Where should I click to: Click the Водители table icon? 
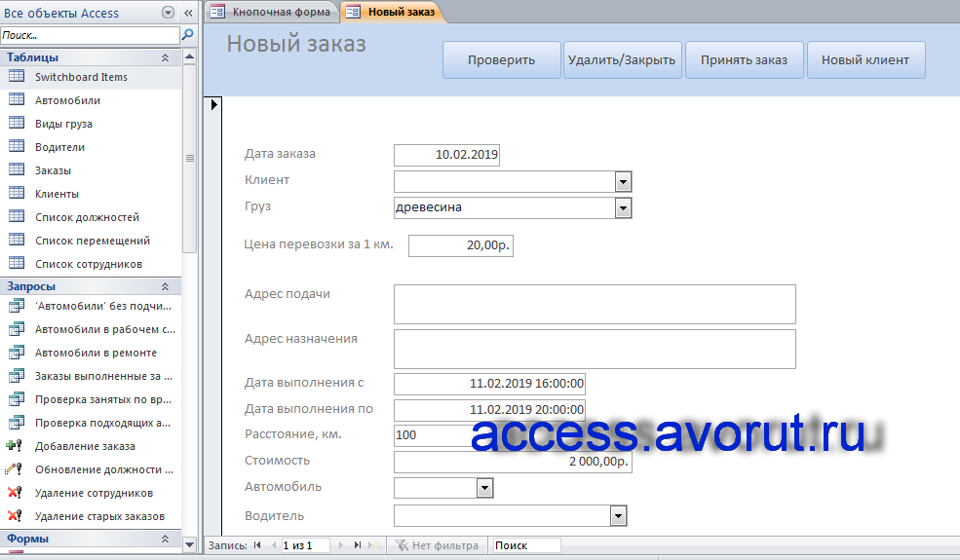coord(17,146)
